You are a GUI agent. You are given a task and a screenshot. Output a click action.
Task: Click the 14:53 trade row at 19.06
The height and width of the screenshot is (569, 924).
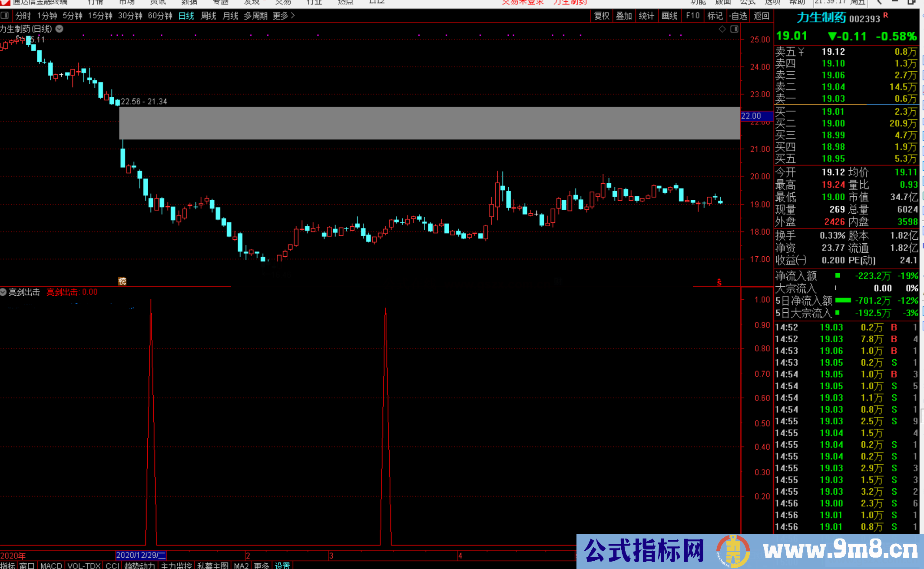pos(846,351)
